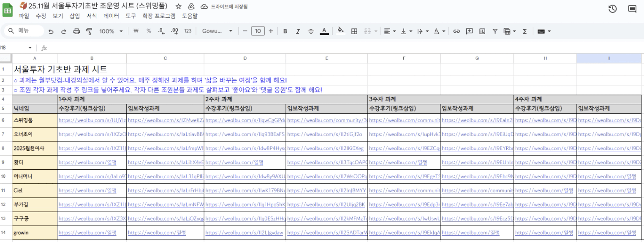Open the cell borders tool
The height and width of the screenshot is (242, 644).
[354, 31]
